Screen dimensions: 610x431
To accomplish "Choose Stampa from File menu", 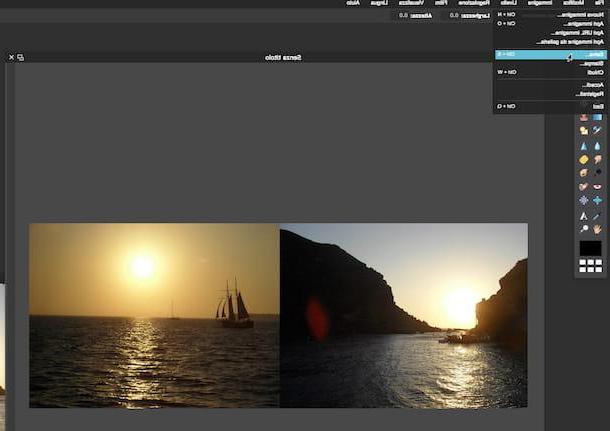I will 550,63.
